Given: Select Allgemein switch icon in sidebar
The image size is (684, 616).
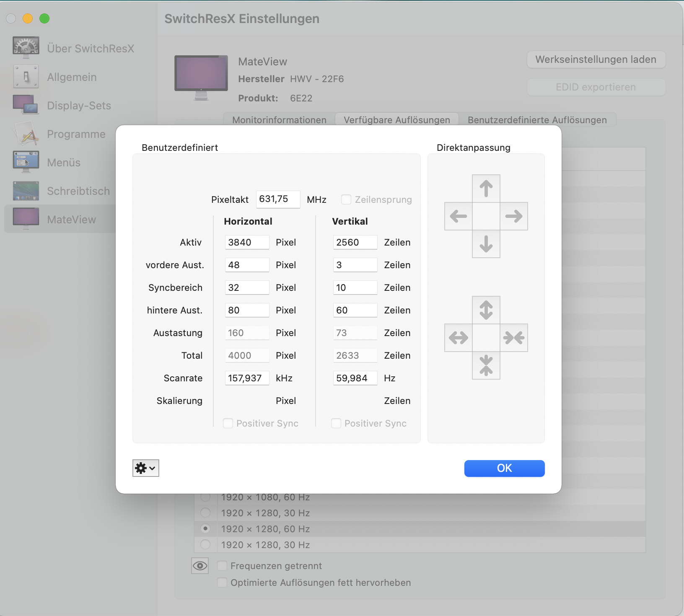Looking at the screenshot, I should pos(26,77).
